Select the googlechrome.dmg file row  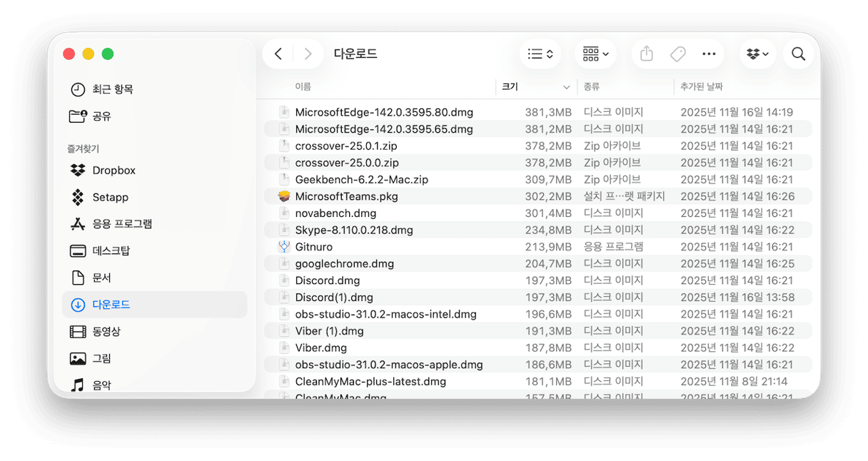344,264
